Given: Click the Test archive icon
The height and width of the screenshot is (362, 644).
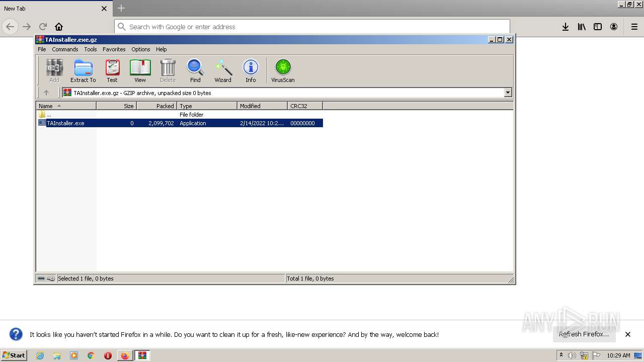Looking at the screenshot, I should [112, 70].
